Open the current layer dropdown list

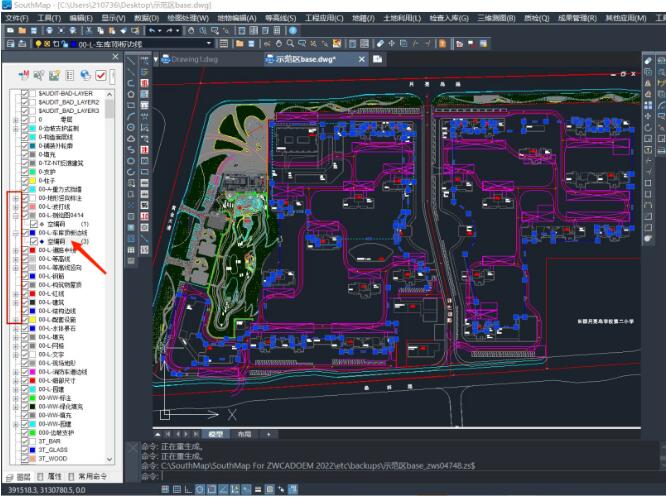click(x=209, y=44)
